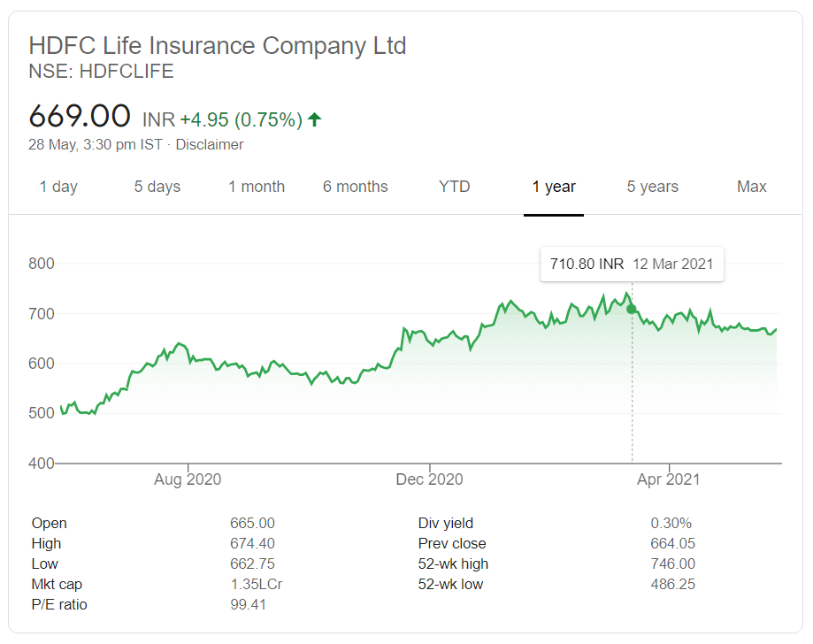Screen dimensions: 813x644
Task: Open the 1 month chart tab
Action: point(257,187)
